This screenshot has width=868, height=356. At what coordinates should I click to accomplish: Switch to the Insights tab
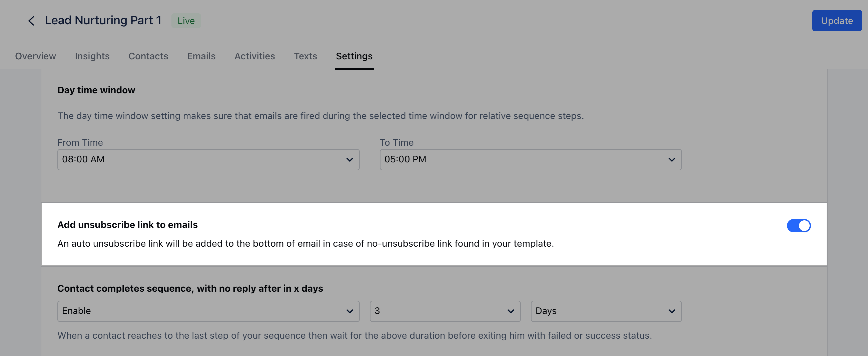coord(92,56)
